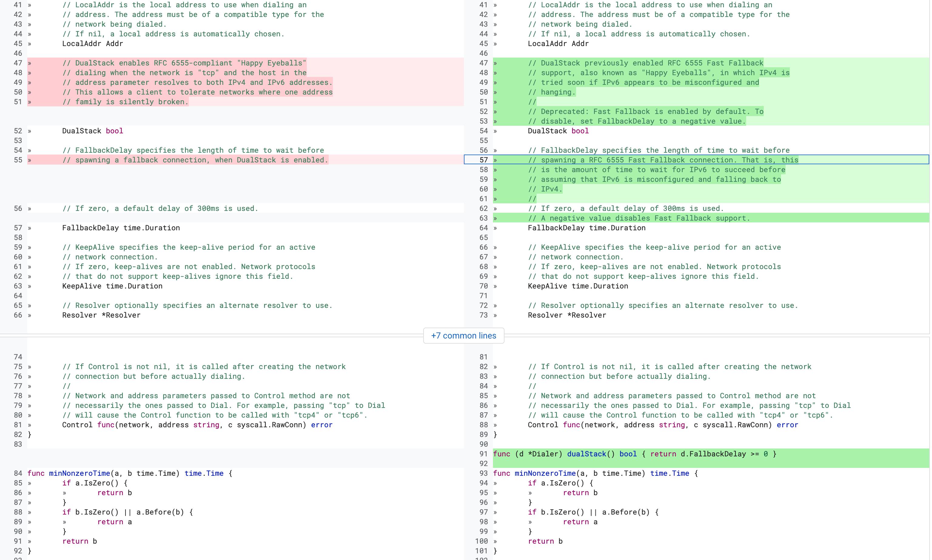Image resolution: width=932 pixels, height=560 pixels.
Task: Click the left 'Control func(network, address string' line
Action: (197, 425)
